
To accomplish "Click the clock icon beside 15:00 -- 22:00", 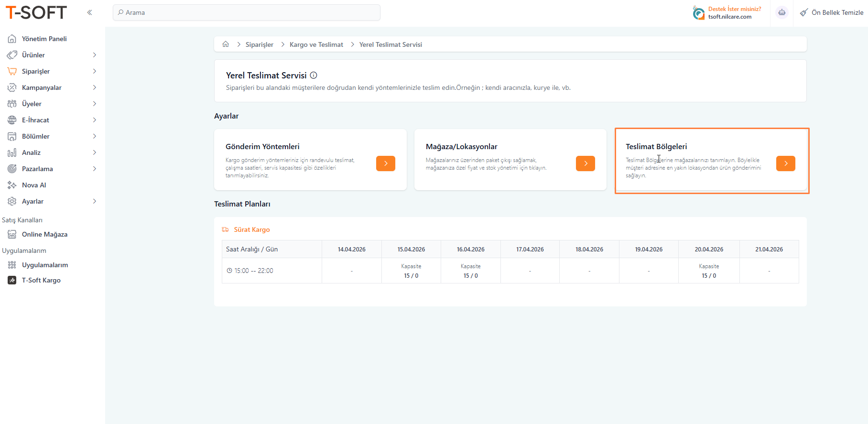I will pos(229,271).
